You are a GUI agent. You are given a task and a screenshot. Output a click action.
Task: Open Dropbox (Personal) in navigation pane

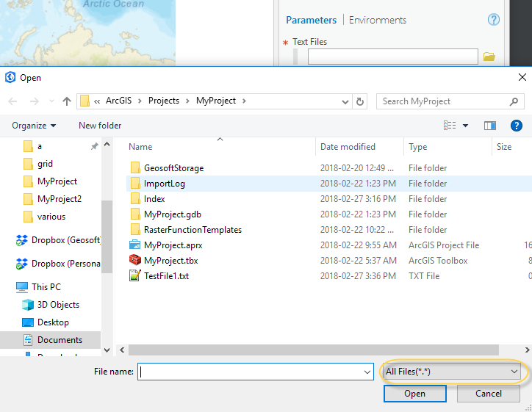pyautogui.click(x=58, y=264)
